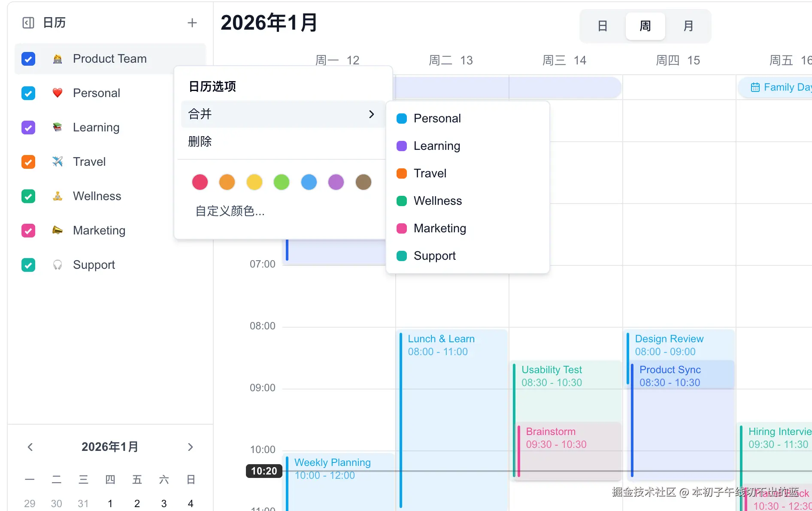Pick the purple color swatch
The width and height of the screenshot is (812, 511).
coord(336,182)
